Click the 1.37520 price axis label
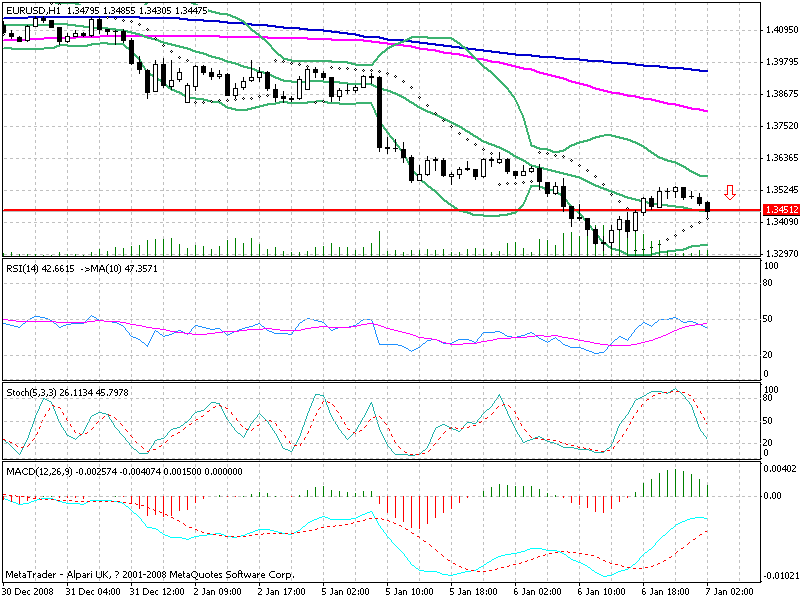Screen dimensions: 800x600 tap(782, 126)
